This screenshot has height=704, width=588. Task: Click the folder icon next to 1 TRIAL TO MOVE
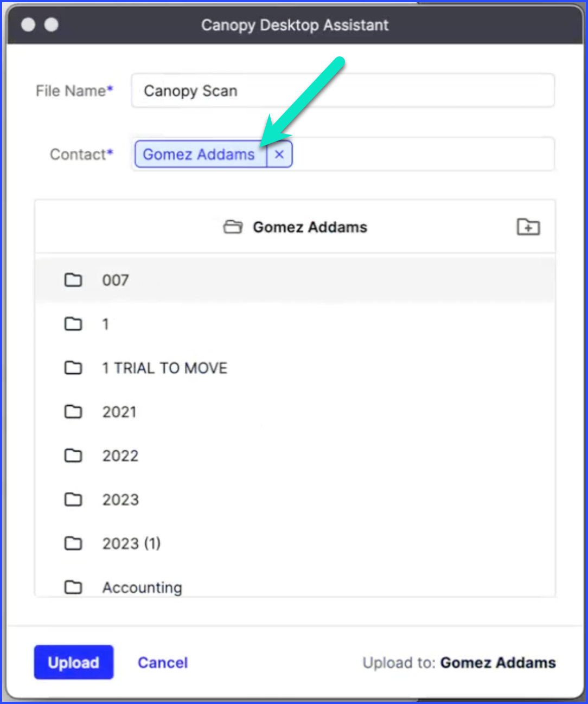click(x=73, y=368)
